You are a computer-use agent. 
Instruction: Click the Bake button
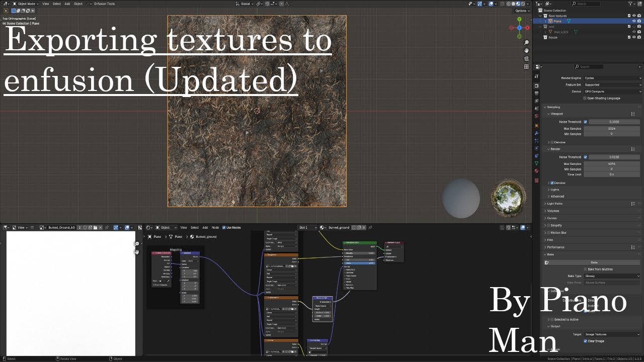click(x=594, y=262)
